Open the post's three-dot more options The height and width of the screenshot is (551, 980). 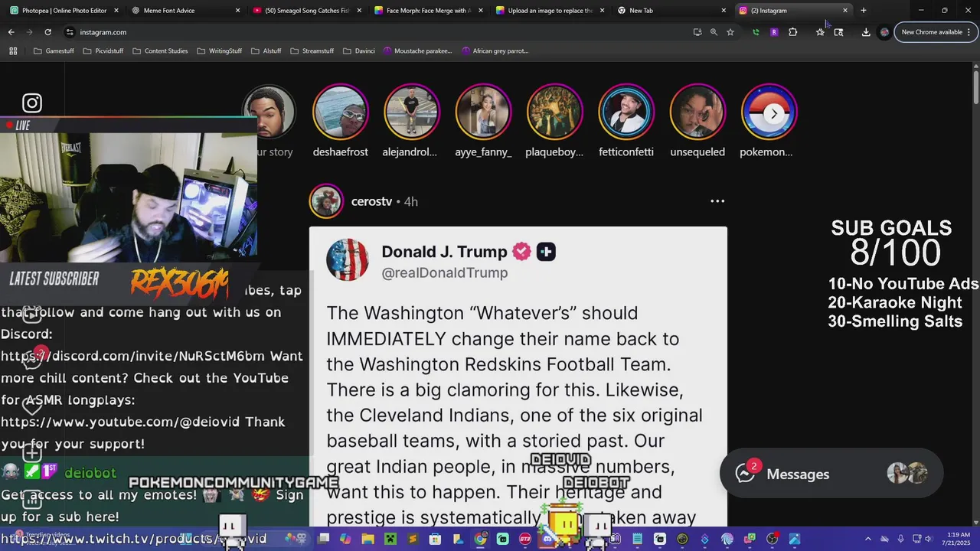[717, 201]
